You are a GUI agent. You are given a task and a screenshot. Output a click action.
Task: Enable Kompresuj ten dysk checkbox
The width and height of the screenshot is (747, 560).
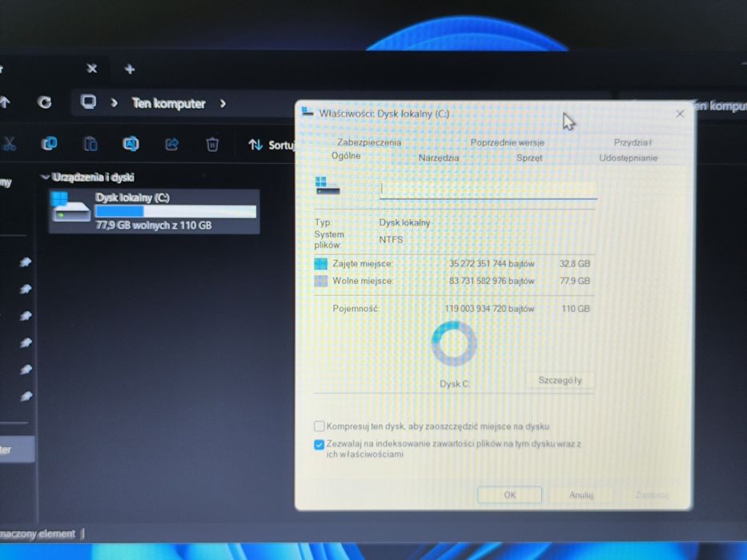tap(319, 426)
